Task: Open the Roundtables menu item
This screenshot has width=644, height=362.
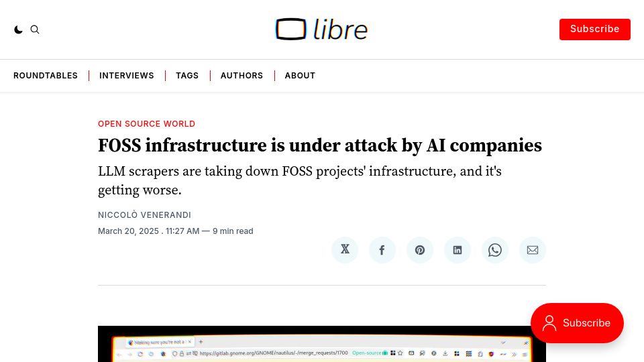Action: (46, 76)
